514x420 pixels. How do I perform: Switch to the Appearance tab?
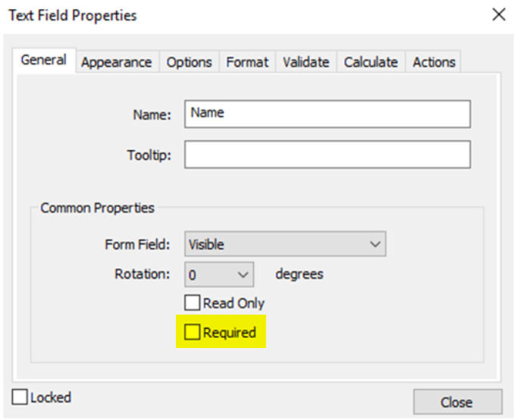116,62
